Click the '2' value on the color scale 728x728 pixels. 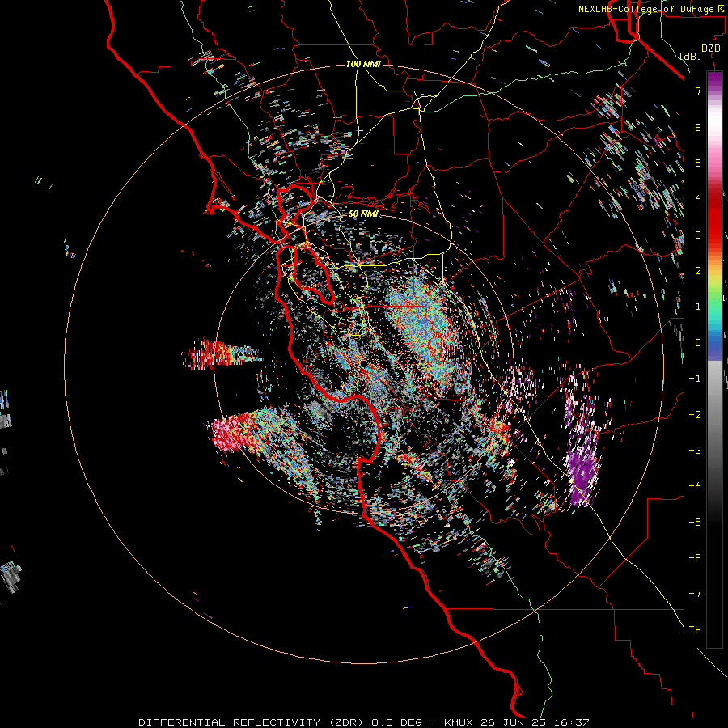[x=698, y=271]
